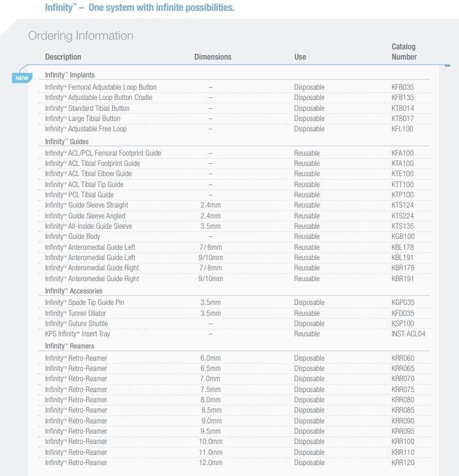Select the Infinity Guides section heading
Image resolution: width=459 pixels, height=476 pixels.
pos(67,142)
